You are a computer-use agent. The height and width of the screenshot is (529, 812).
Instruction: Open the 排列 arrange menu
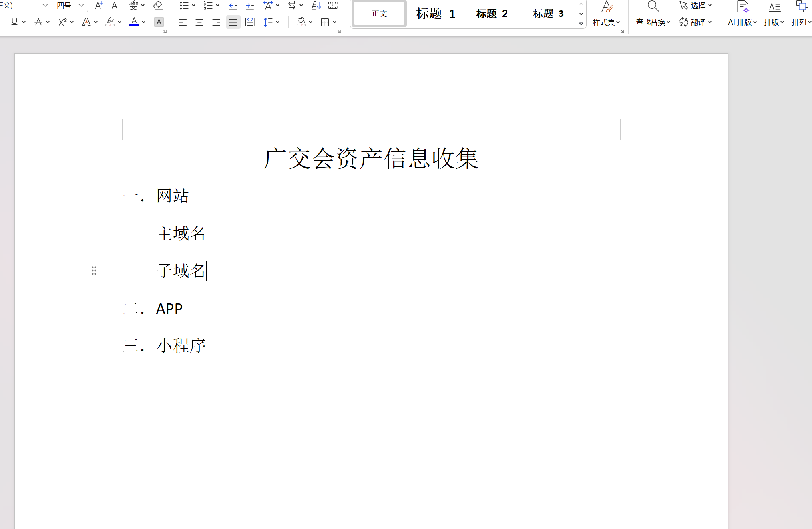click(801, 14)
